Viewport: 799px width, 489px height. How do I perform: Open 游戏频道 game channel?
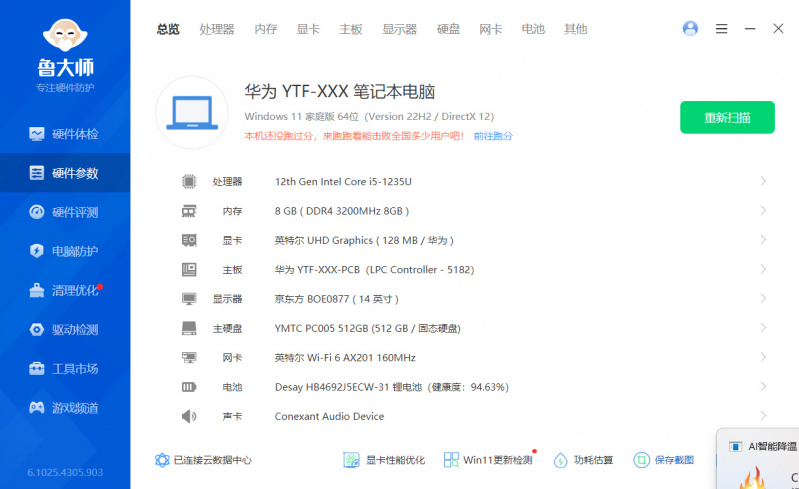click(x=64, y=408)
